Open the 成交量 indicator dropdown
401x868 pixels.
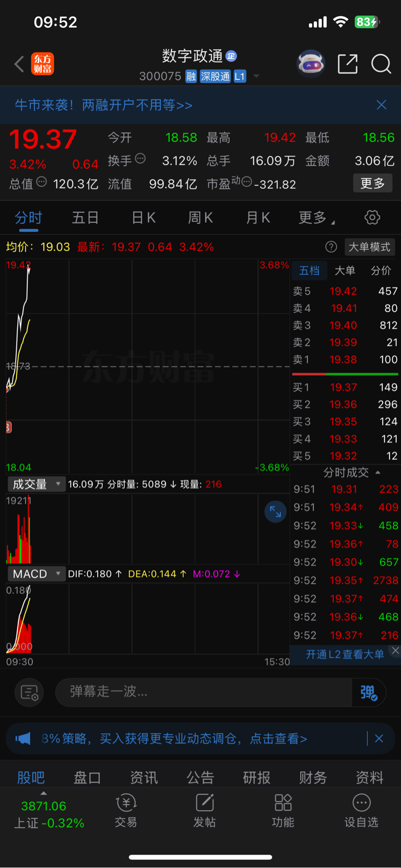(36, 484)
